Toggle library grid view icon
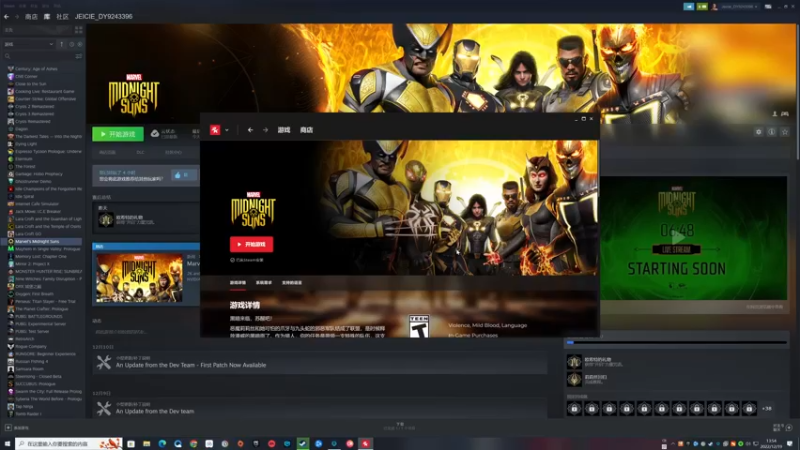The width and height of the screenshot is (800, 450). coord(79,30)
